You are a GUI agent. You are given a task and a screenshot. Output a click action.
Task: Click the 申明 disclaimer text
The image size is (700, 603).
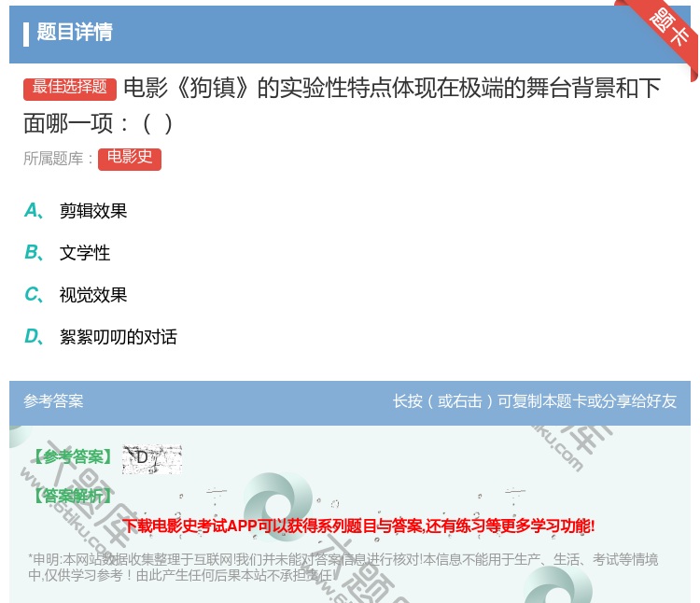coord(343,567)
